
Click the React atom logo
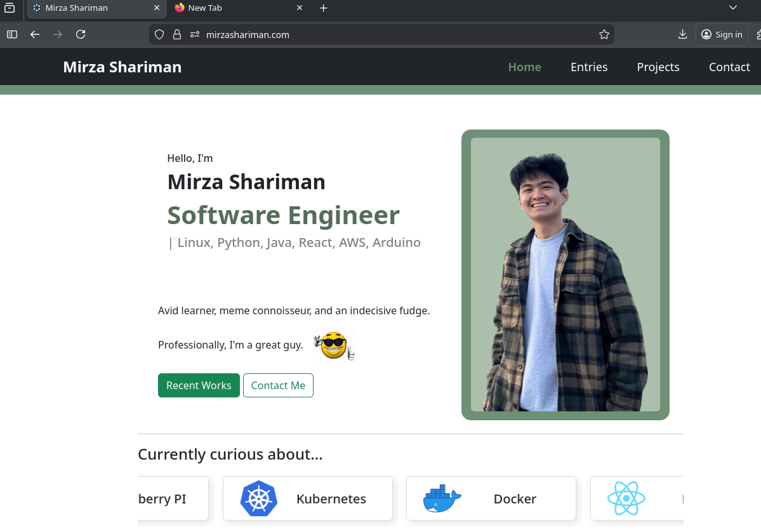click(x=626, y=498)
